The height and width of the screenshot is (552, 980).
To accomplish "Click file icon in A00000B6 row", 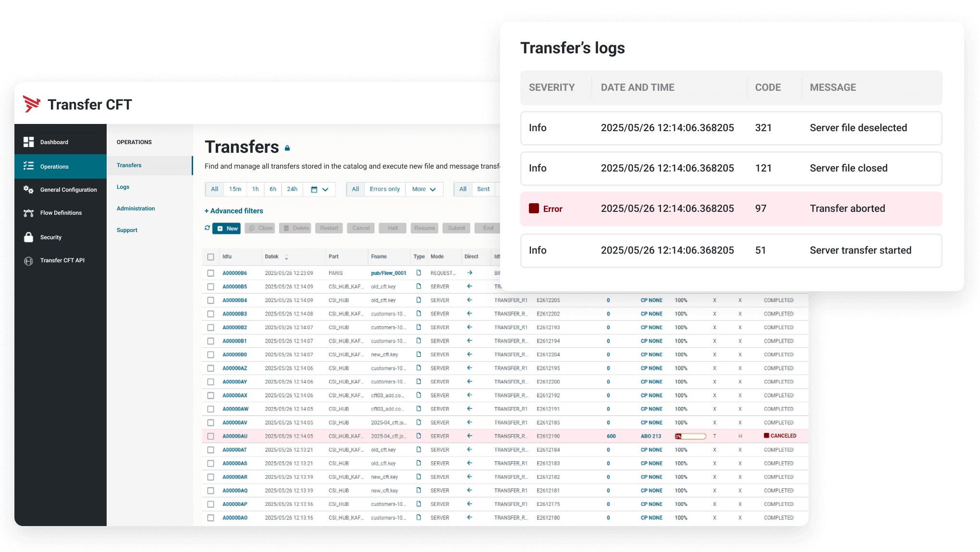I will coord(419,273).
